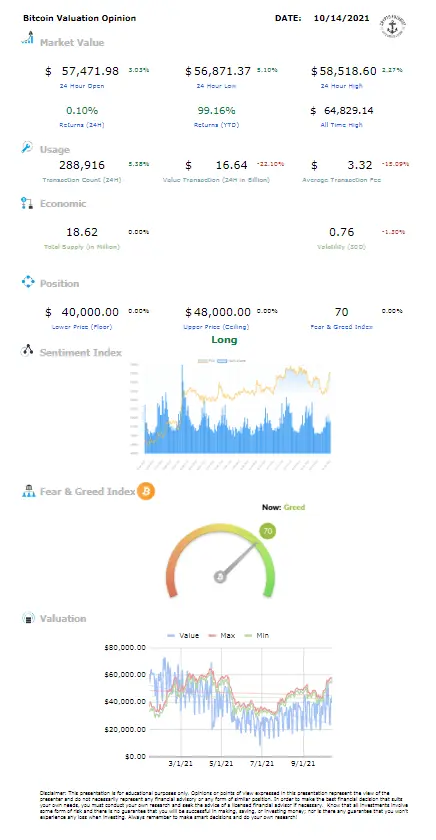The height and width of the screenshot is (840, 436).
Task: Click the Sentiment Index heading
Action: pyautogui.click(x=81, y=352)
